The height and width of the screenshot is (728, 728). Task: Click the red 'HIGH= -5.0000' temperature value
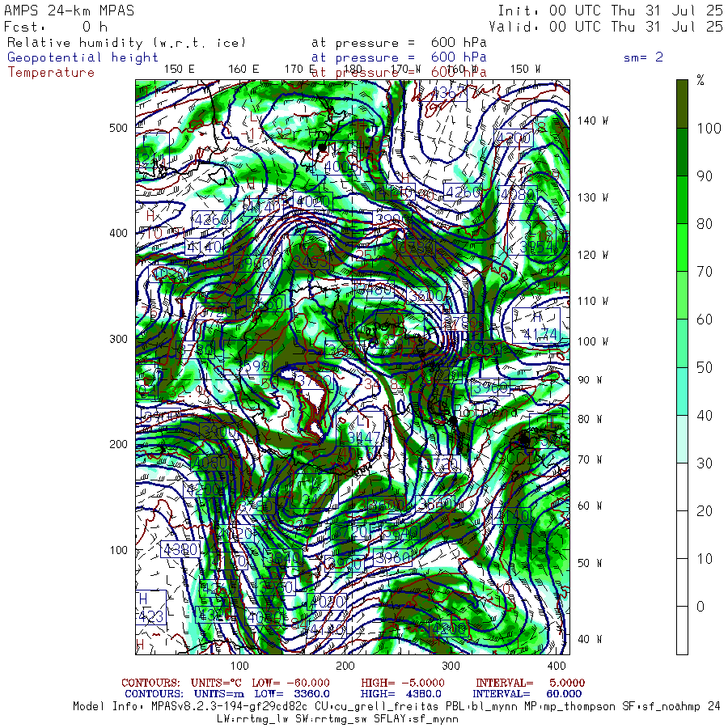pos(403,683)
